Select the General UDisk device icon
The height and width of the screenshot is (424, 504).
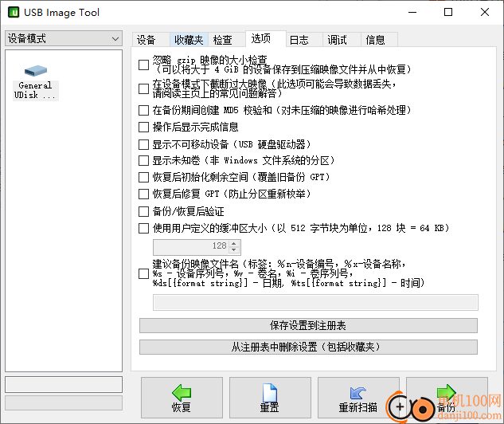coord(36,82)
